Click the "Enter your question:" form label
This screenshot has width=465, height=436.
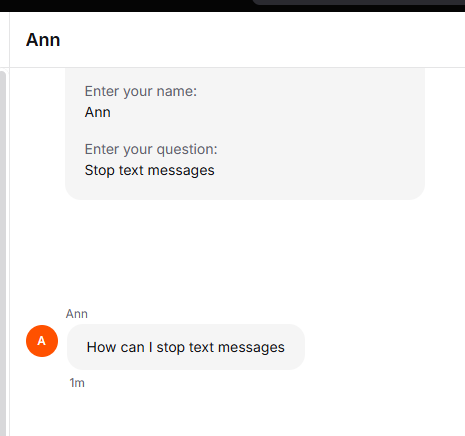(x=151, y=149)
